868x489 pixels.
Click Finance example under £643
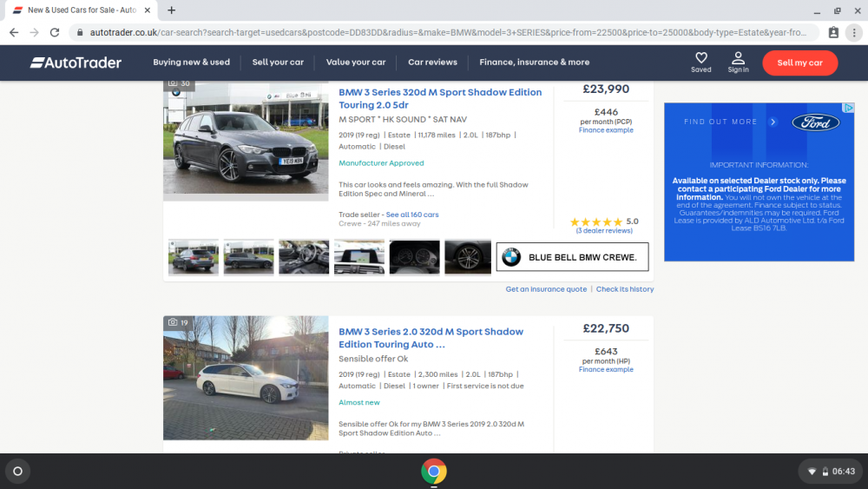click(x=606, y=369)
